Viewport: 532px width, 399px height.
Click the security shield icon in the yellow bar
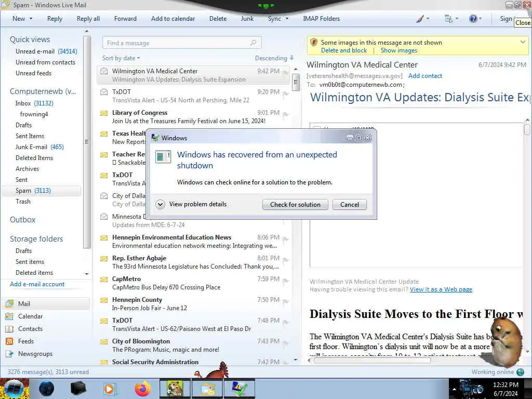(x=314, y=43)
